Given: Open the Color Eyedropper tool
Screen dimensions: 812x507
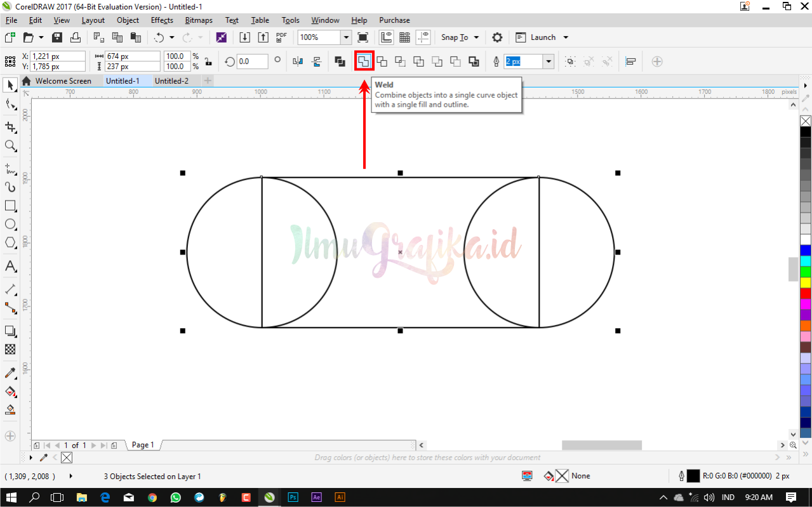Looking at the screenshot, I should [x=10, y=374].
